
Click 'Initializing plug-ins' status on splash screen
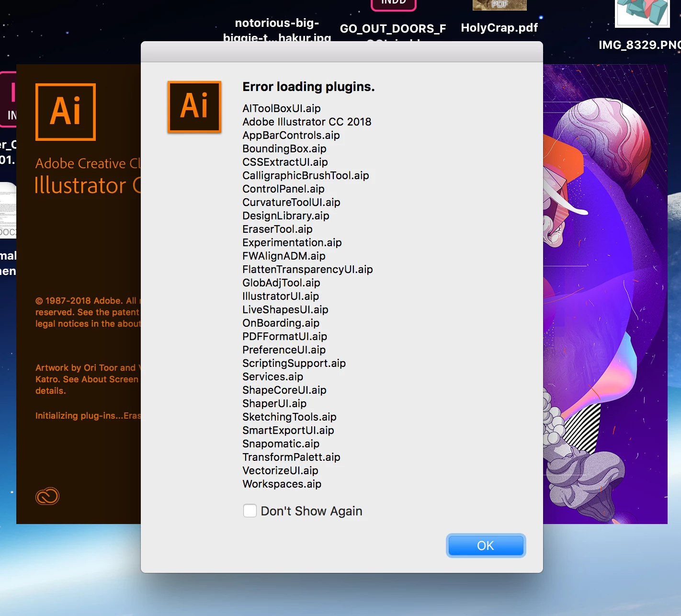88,415
